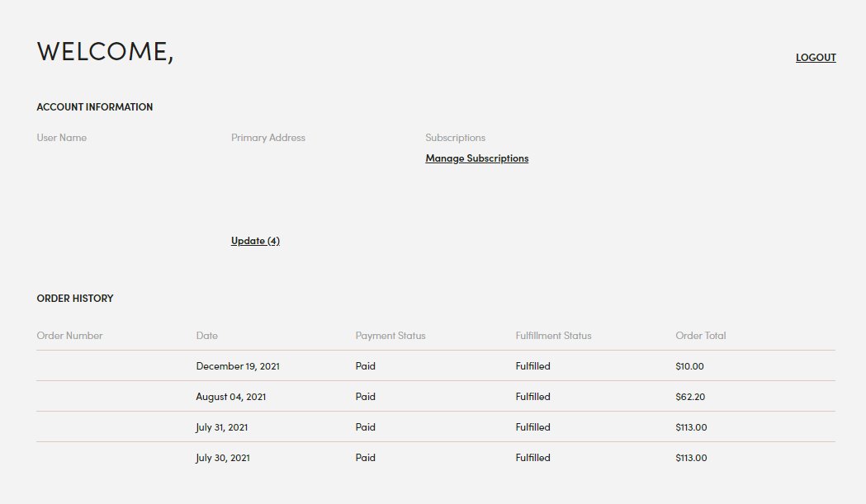Click the Payment Status column header
This screenshot has width=866, height=504.
390,336
